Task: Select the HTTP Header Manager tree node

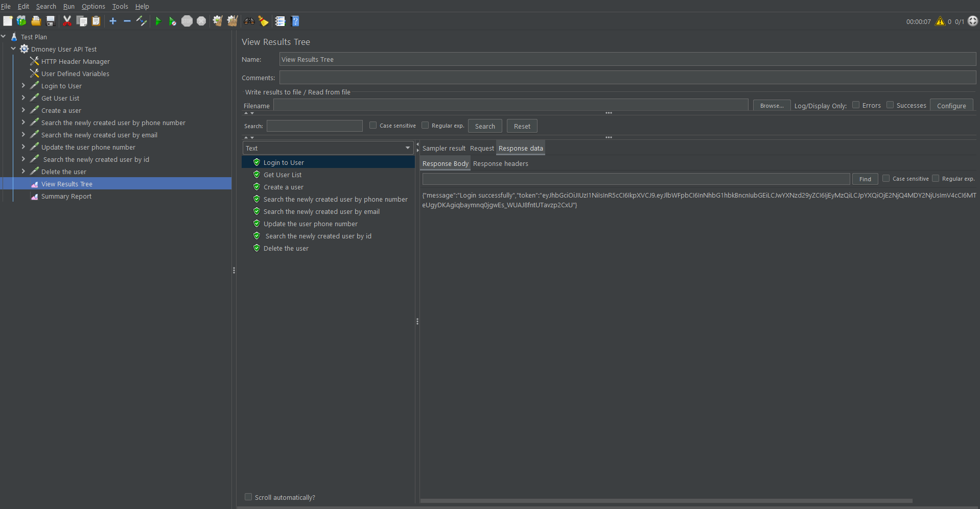Action: (x=76, y=61)
